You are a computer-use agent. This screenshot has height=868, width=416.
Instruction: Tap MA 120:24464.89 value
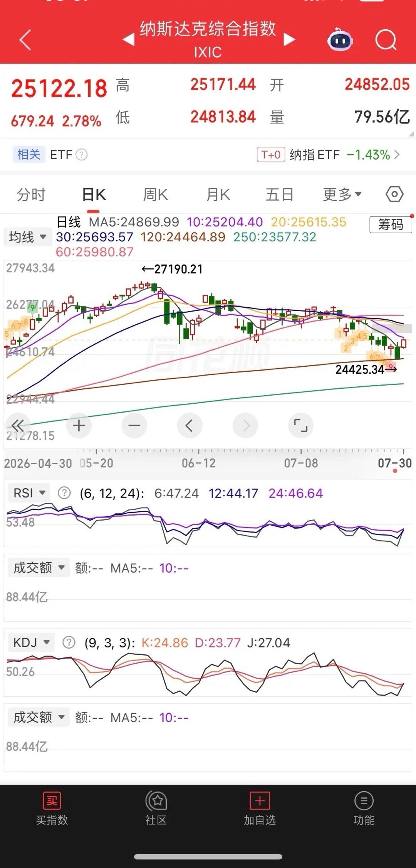[183, 237]
